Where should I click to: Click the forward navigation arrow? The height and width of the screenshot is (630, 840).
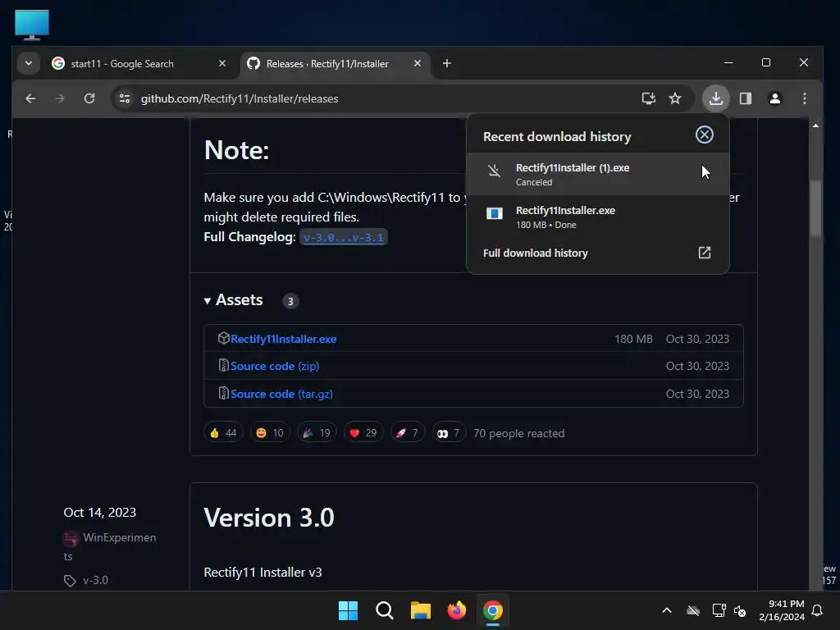[60, 98]
